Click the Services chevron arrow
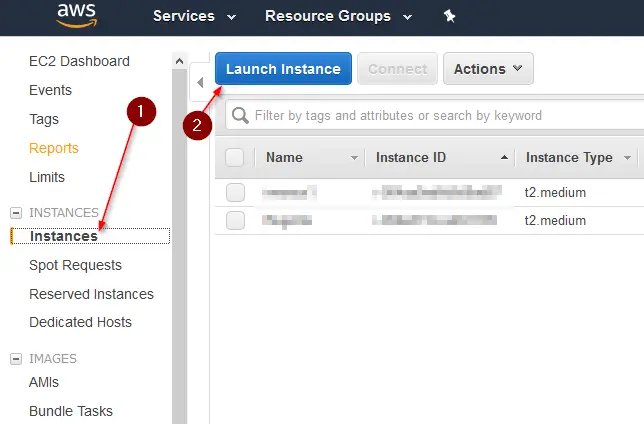The width and height of the screenshot is (644, 424). coord(232,17)
